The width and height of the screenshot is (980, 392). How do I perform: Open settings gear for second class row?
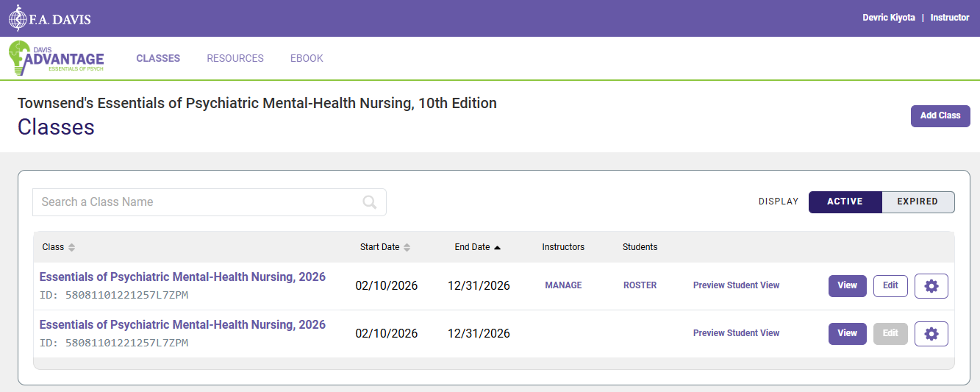[931, 334]
